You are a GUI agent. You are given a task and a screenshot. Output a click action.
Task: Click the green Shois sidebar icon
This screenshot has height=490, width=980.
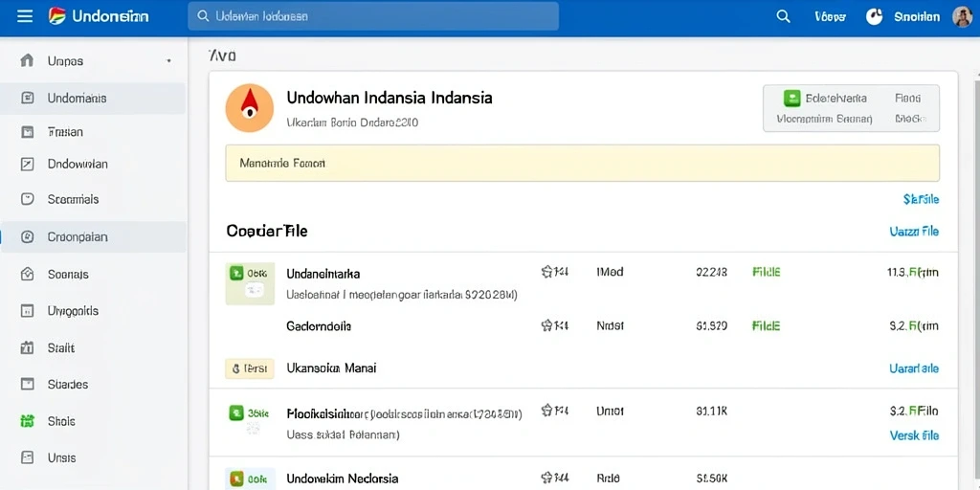27,421
